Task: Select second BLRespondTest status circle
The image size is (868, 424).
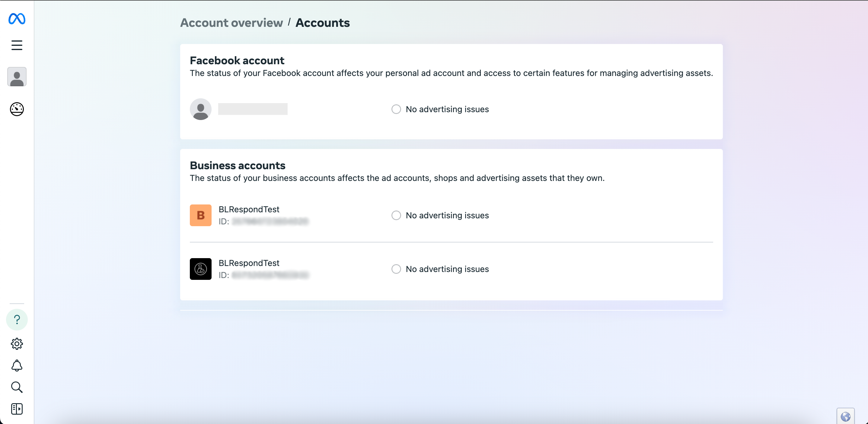Action: [396, 269]
